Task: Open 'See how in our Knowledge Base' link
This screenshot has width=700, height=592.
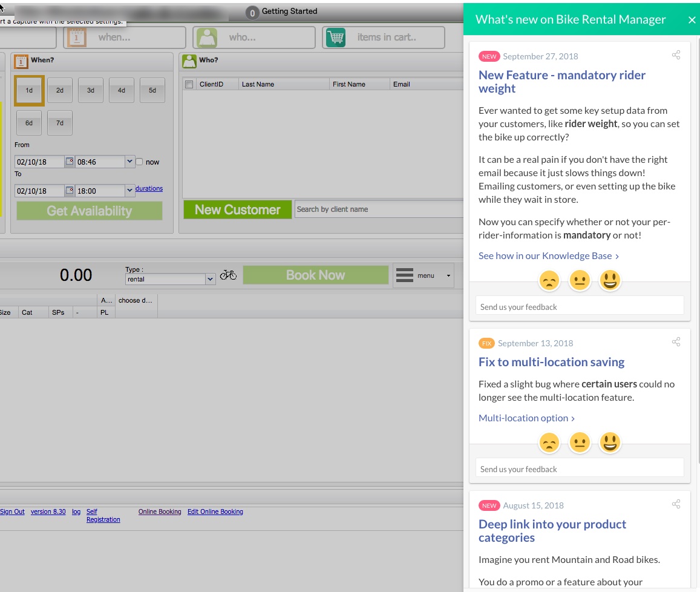Action: [x=549, y=255]
